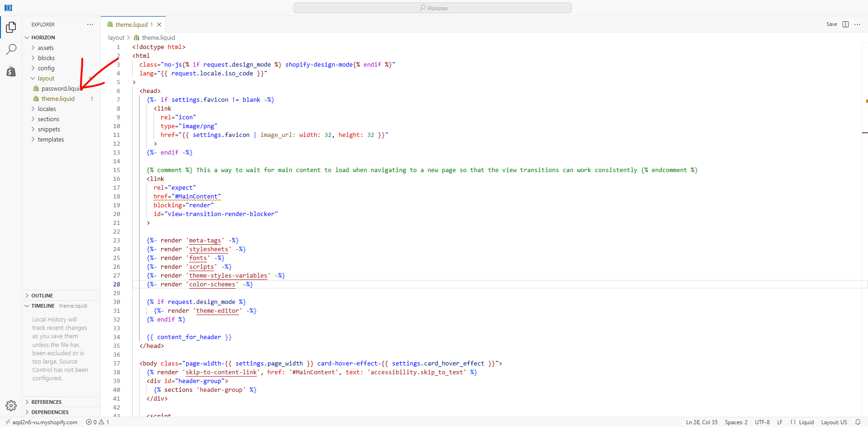The width and height of the screenshot is (868, 427).
Task: Switch to the theme.liquid editor tab
Action: (x=133, y=24)
